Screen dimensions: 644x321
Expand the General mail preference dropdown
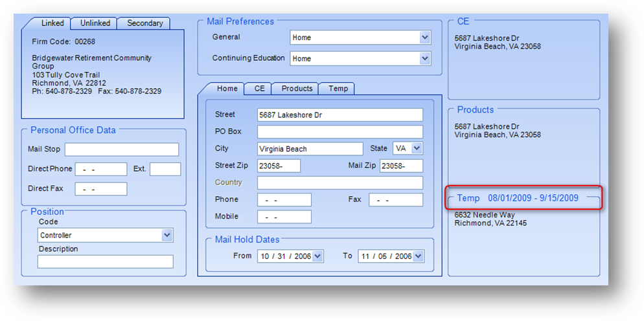(425, 38)
